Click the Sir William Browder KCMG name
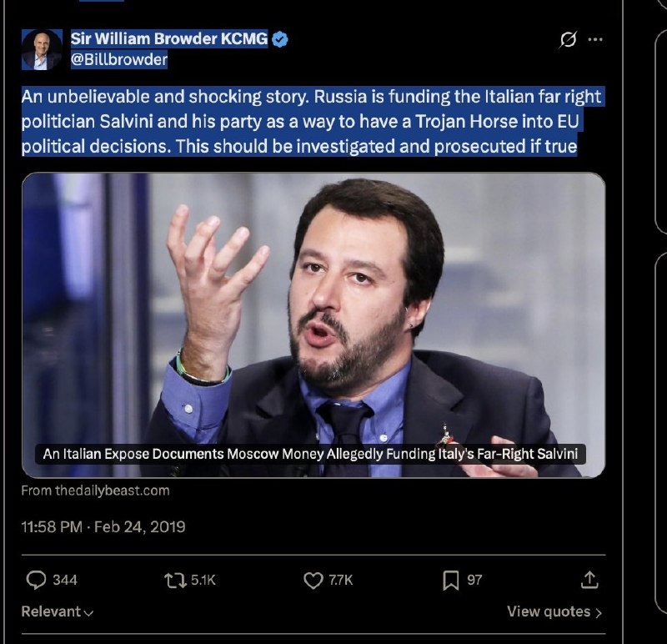Screen dimensions: 667x644 tap(168, 39)
